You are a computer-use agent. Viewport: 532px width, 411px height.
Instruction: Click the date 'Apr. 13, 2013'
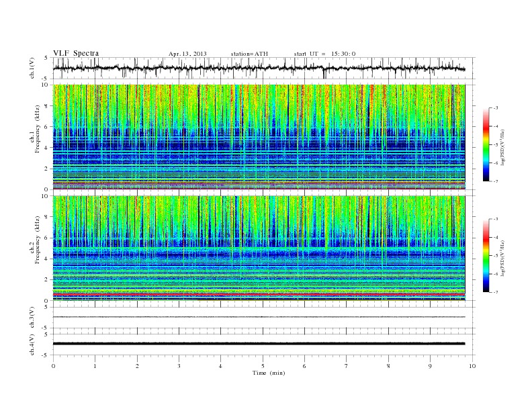coord(187,54)
